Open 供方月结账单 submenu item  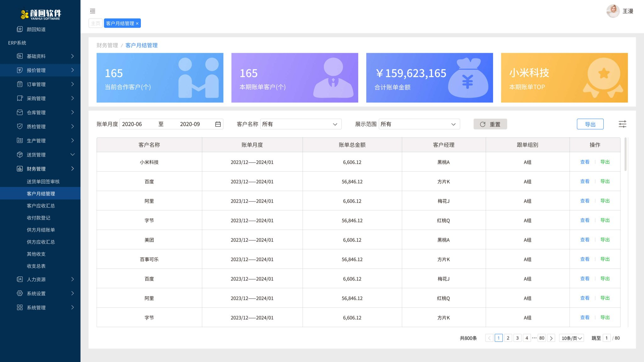click(x=40, y=230)
